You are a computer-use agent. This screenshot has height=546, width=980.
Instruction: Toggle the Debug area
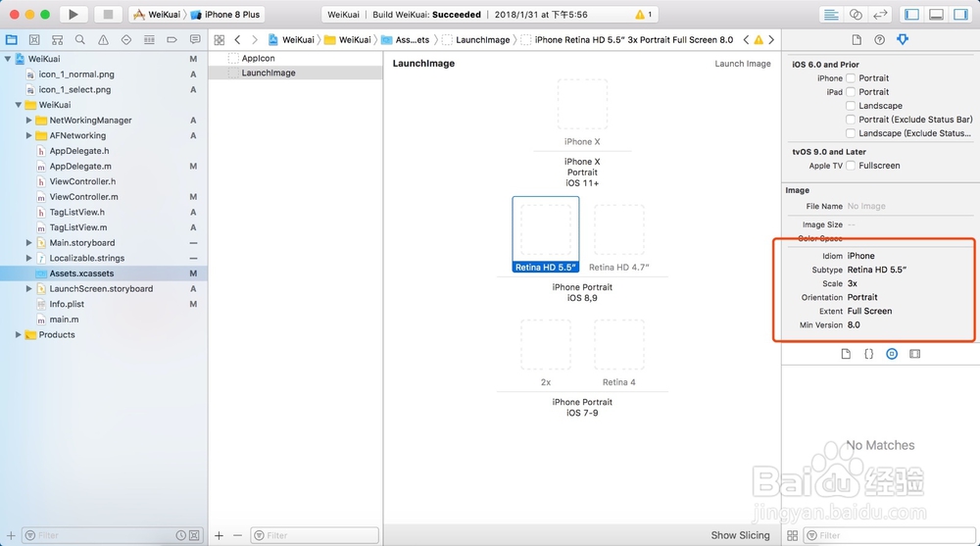coord(936,14)
